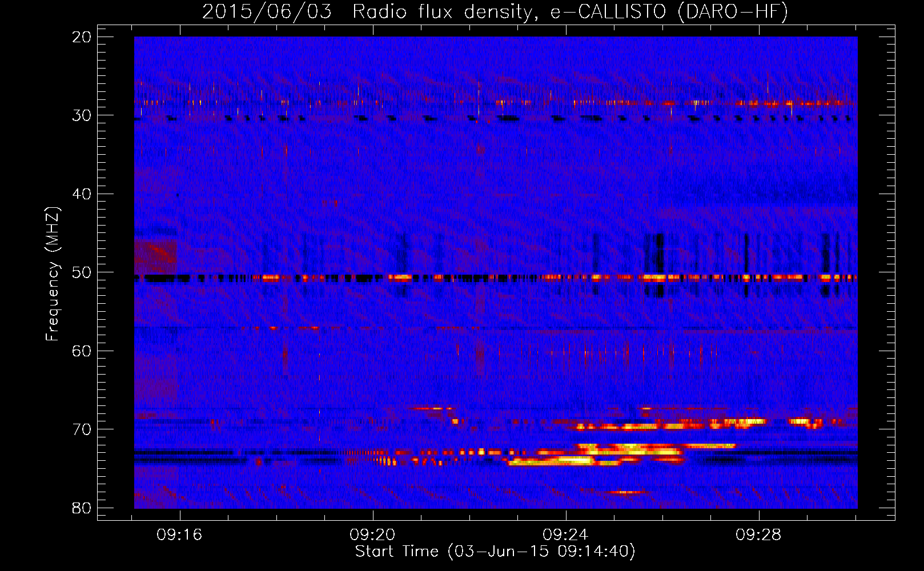Click the 80 frequency tick label
The image size is (924, 571).
[82, 508]
